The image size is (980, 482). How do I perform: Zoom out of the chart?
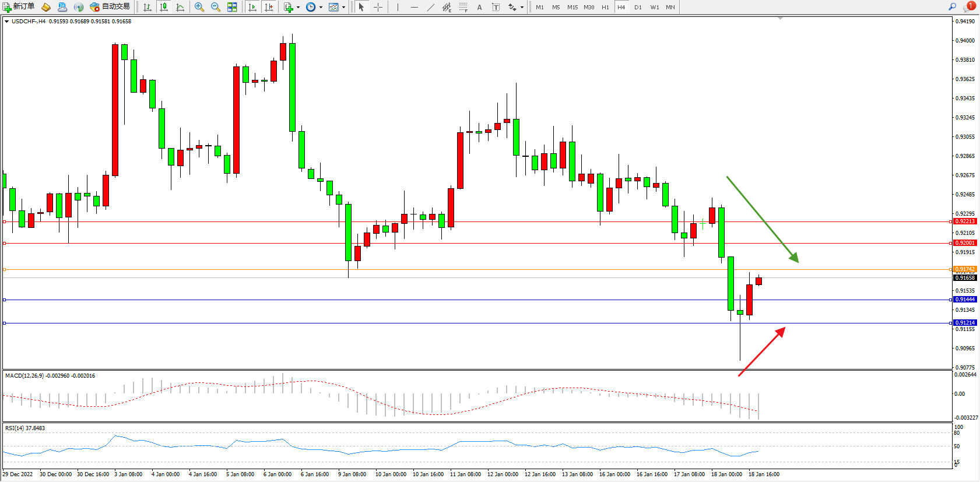(x=216, y=7)
